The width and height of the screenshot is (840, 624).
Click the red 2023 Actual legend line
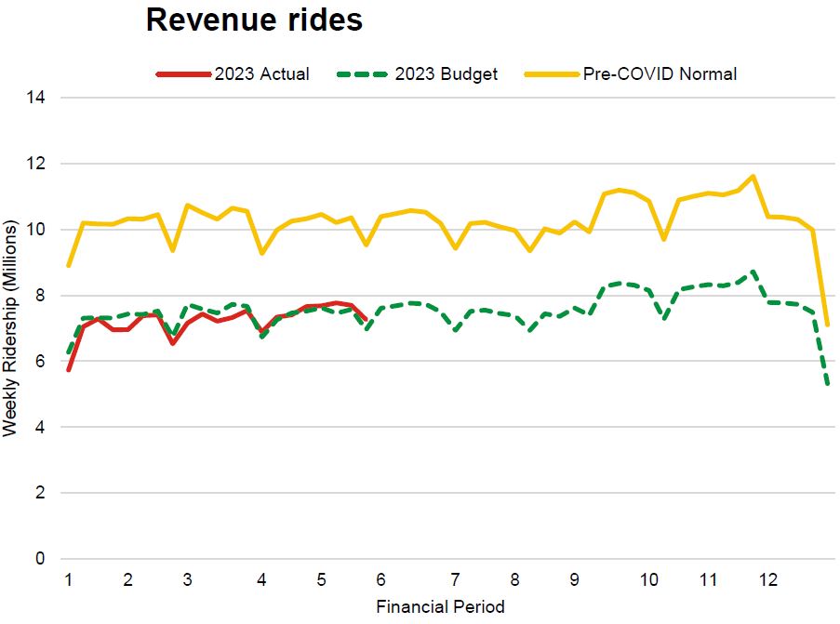coord(181,74)
